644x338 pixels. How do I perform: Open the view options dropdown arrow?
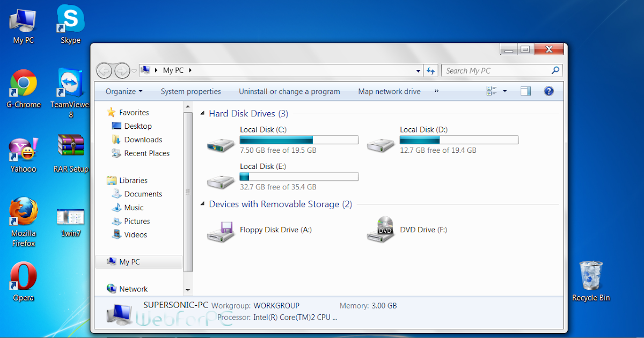[x=504, y=91]
